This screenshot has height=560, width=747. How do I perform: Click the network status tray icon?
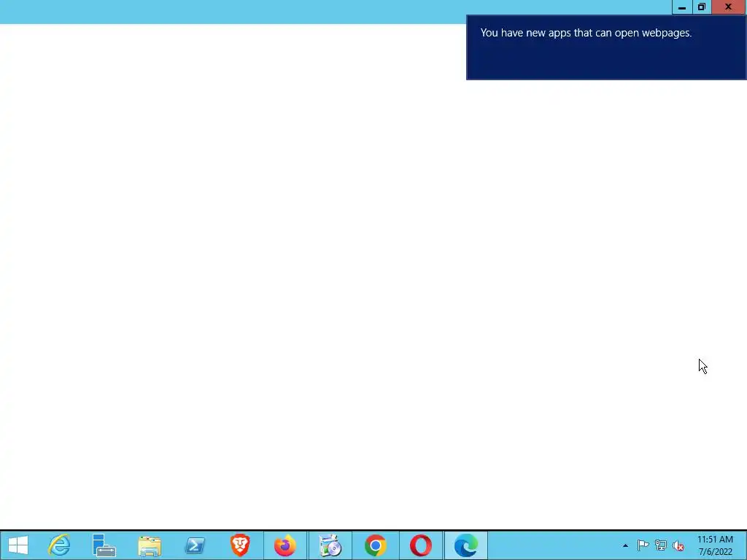point(661,545)
